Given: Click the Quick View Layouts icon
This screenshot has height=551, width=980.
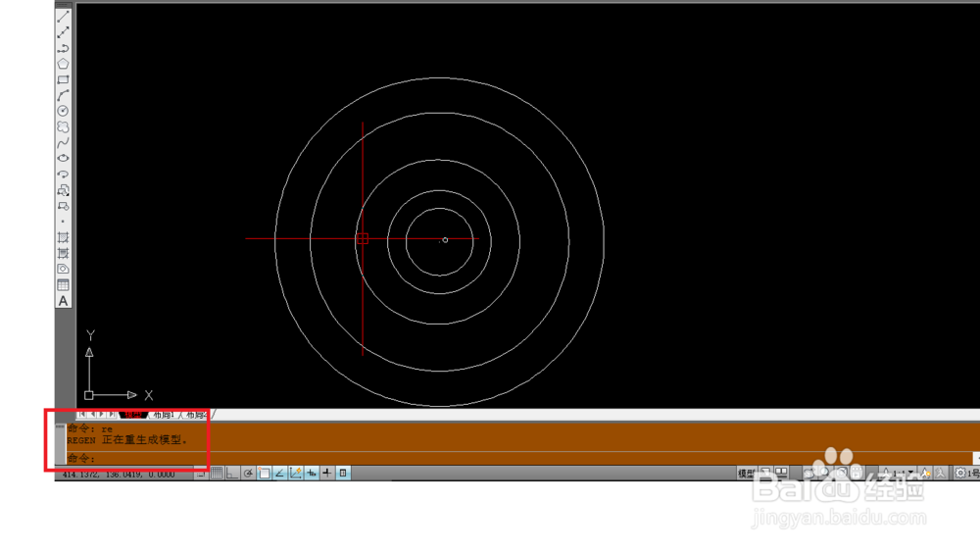Looking at the screenshot, I should click(766, 474).
